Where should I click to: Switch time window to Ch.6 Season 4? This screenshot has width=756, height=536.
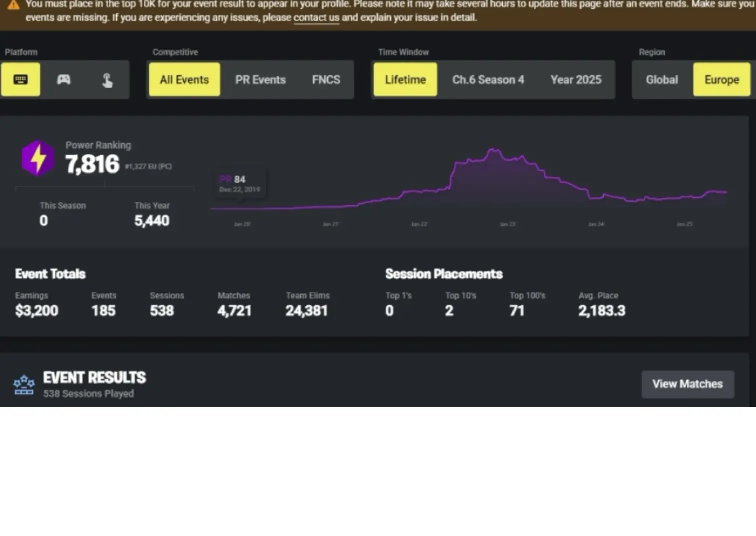pyautogui.click(x=488, y=80)
